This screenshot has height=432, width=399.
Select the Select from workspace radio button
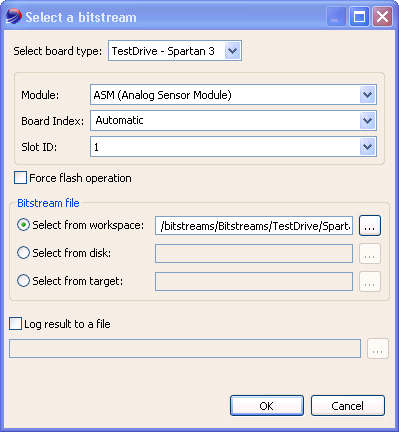click(x=23, y=225)
